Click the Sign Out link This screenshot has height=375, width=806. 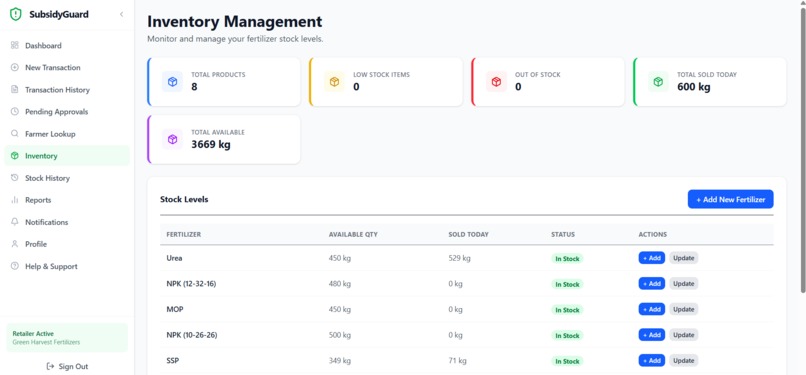coord(67,367)
